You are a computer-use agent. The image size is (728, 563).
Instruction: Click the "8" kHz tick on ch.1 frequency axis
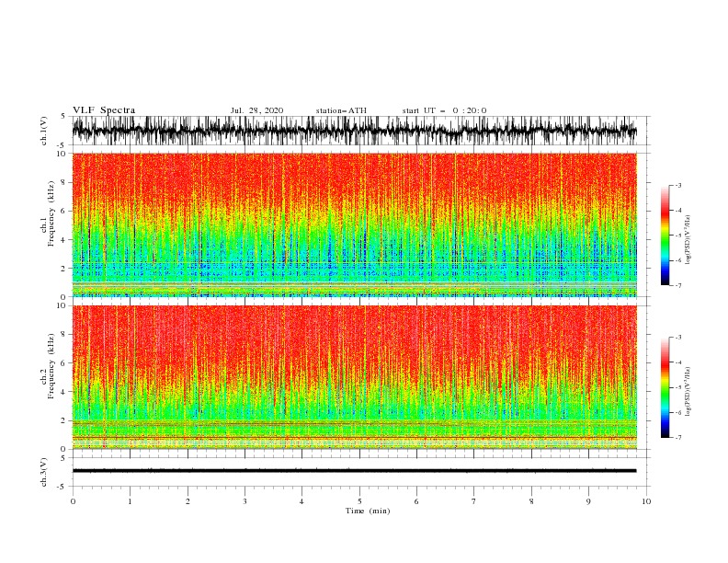coord(63,182)
